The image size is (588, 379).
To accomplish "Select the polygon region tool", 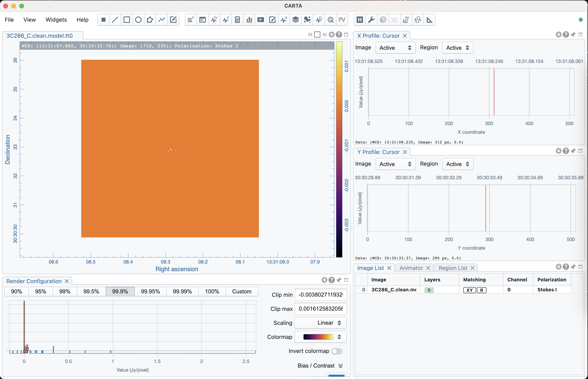I will click(x=150, y=20).
